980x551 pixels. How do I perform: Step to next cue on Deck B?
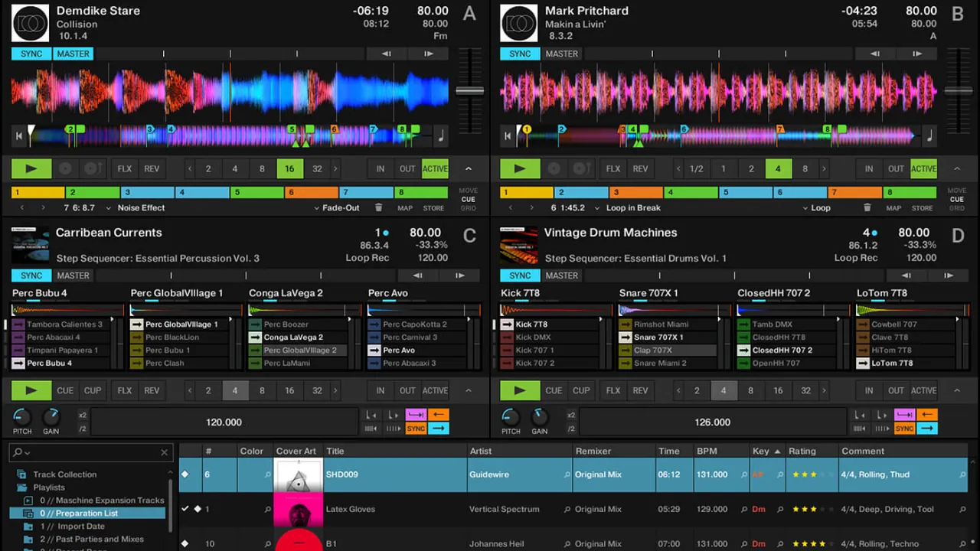(531, 207)
